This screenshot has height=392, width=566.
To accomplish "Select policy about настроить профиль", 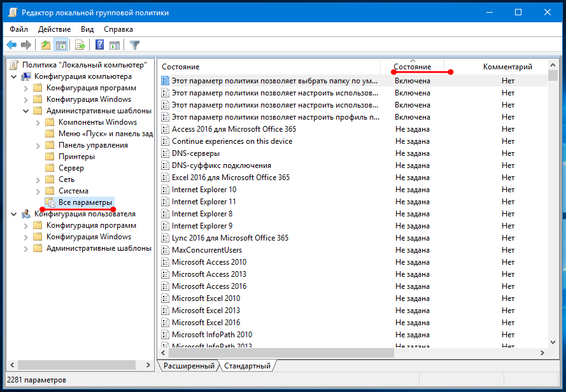I will pos(276,117).
